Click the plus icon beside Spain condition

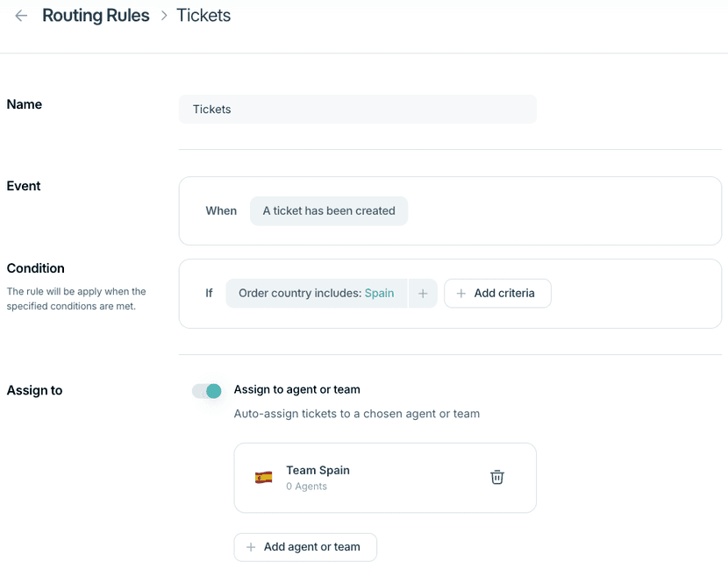click(423, 294)
